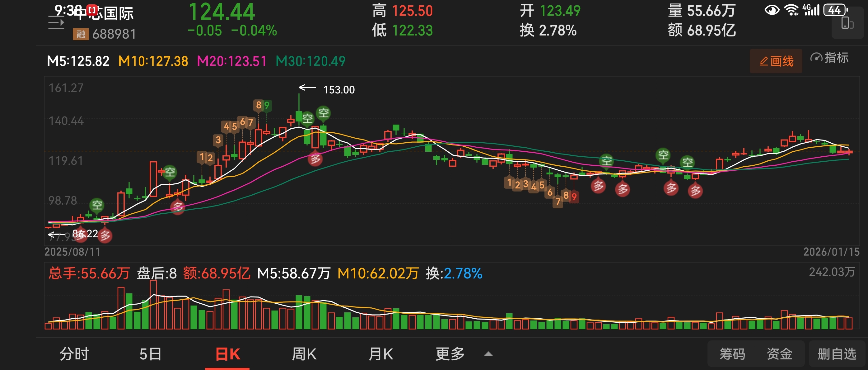Screen dimensions: 868x370
Task: Open the stock list switch icon
Action: (56, 23)
